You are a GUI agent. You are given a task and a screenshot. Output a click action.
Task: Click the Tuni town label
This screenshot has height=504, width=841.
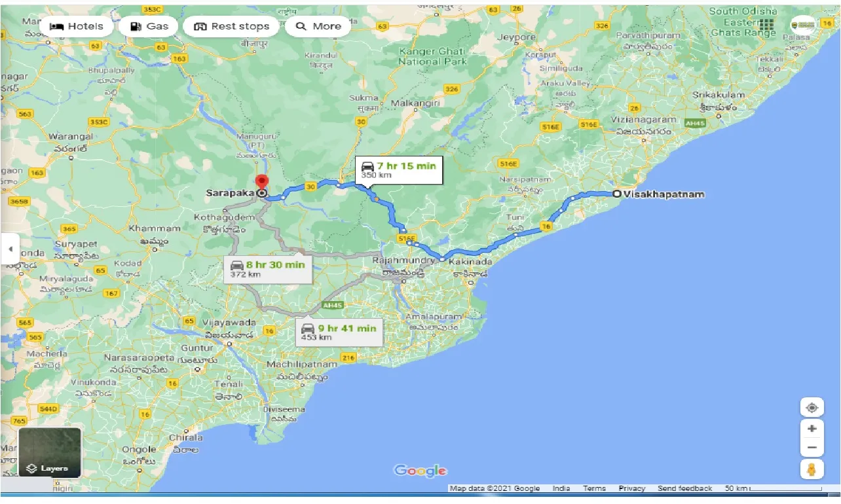pos(514,217)
